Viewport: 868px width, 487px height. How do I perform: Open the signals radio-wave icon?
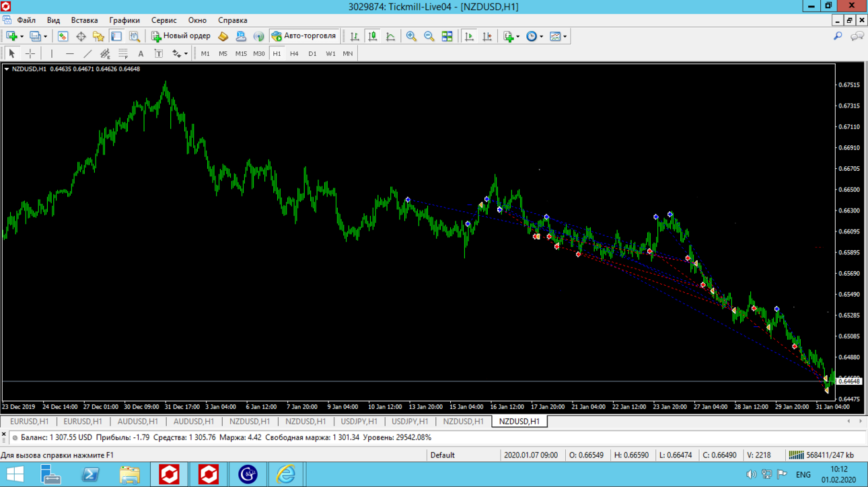(259, 36)
